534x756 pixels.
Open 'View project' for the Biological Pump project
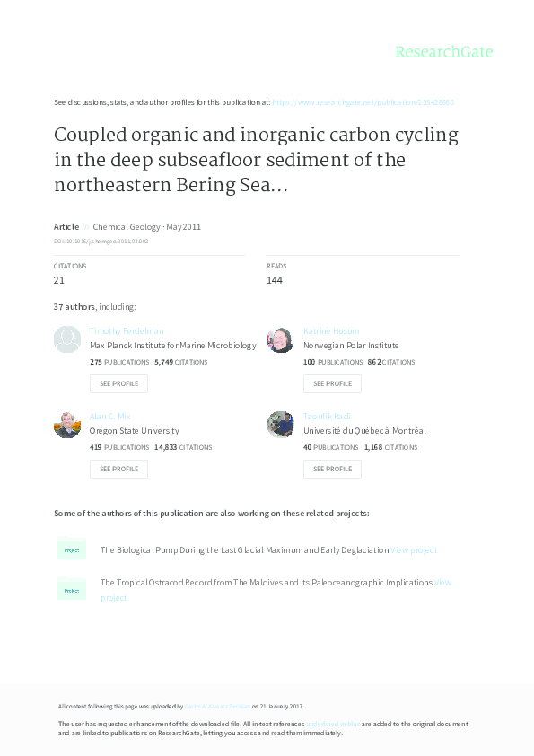click(x=415, y=549)
